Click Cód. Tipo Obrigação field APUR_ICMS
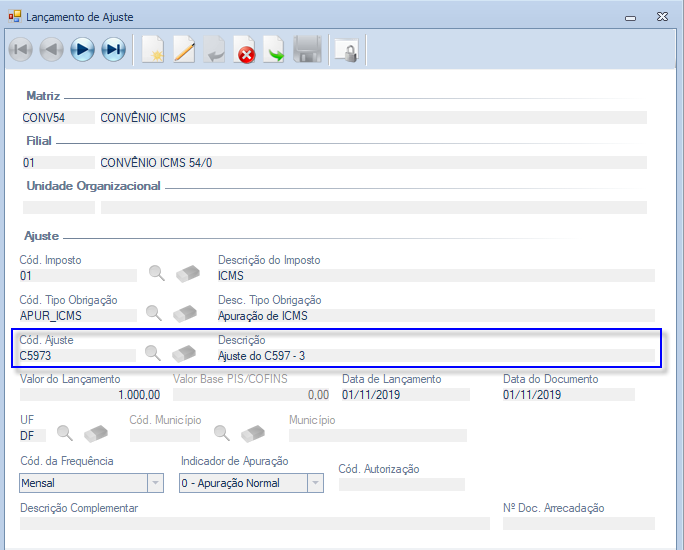684x550 pixels. (78, 315)
